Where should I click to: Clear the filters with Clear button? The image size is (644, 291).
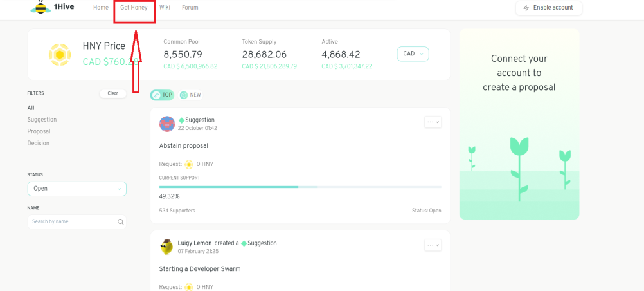[x=113, y=93]
